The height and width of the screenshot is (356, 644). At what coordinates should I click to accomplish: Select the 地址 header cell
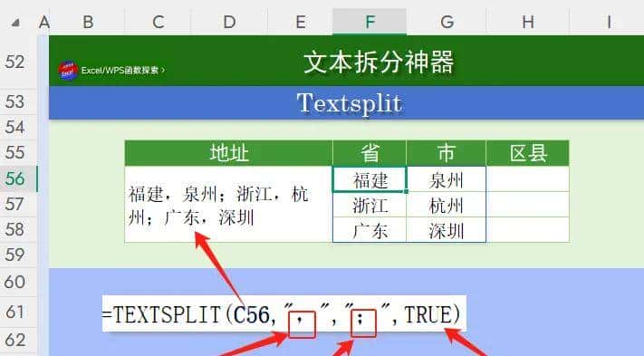tap(229, 153)
